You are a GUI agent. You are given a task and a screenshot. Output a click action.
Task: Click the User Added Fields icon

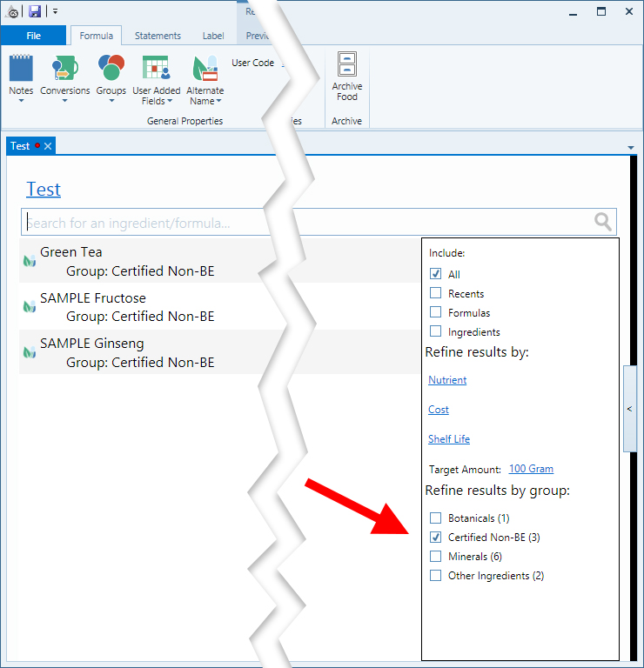(x=156, y=69)
